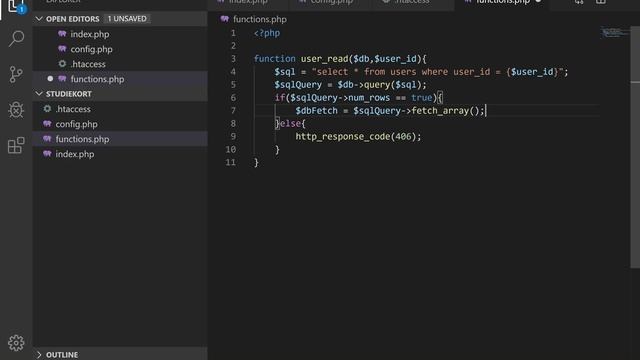
Task: Open the Search view in activity bar
Action: 16,39
